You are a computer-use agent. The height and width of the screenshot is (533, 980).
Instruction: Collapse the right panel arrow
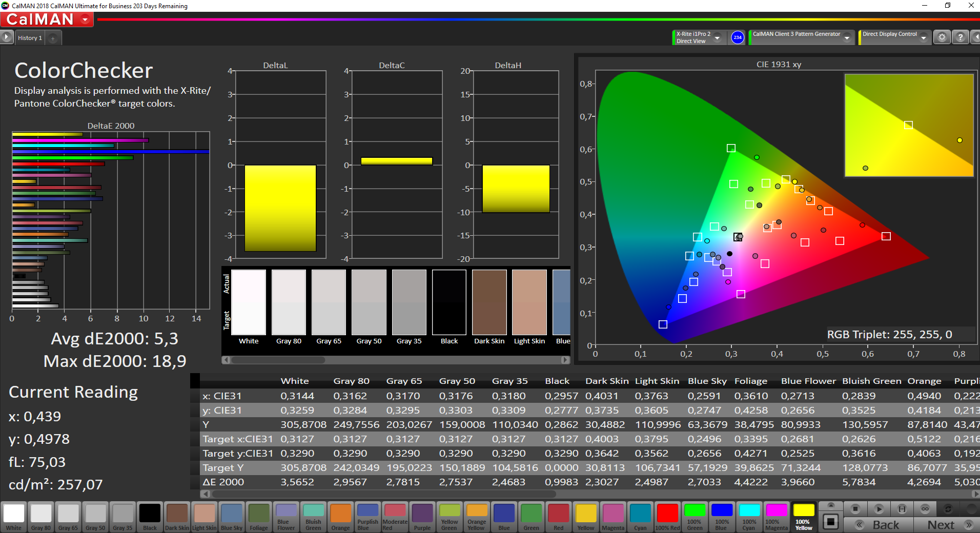[x=975, y=37]
